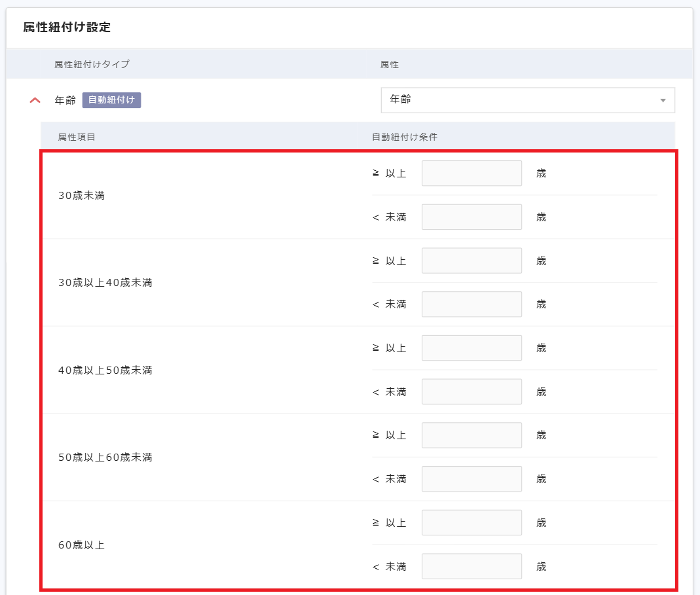Click the 未満 box for 50歳以上60歳未満

[471, 478]
